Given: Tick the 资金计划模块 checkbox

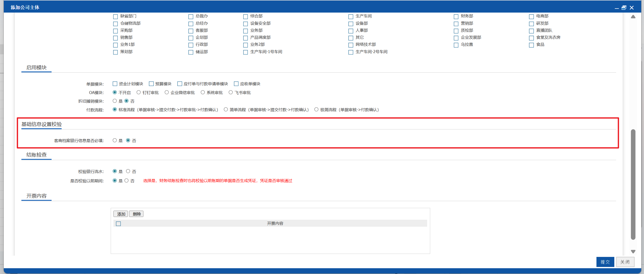Looking at the screenshot, I should point(115,84).
